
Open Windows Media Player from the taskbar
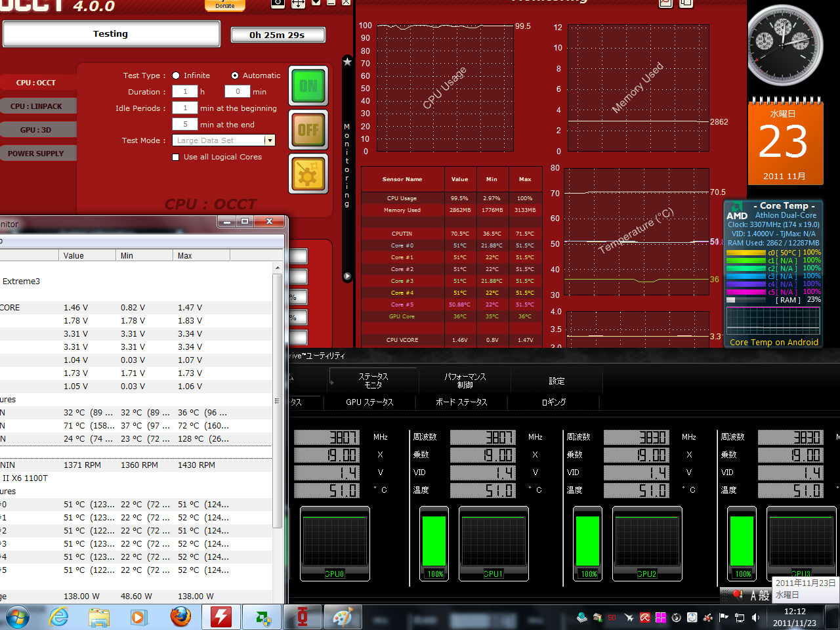[138, 618]
